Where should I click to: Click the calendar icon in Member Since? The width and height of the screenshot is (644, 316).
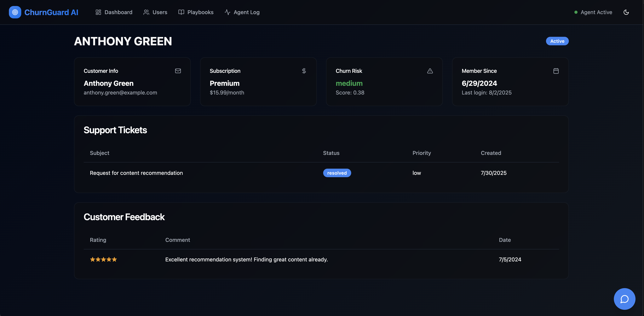pos(556,71)
